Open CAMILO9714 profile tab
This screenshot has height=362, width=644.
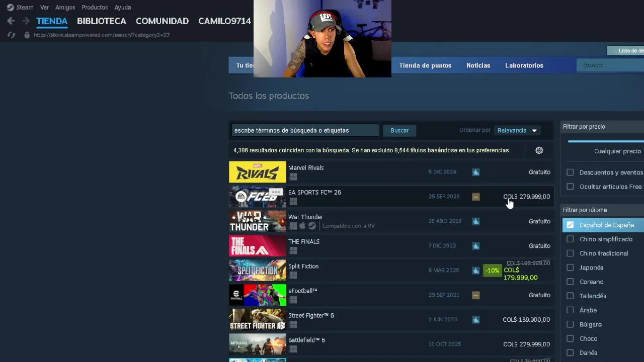(224, 21)
